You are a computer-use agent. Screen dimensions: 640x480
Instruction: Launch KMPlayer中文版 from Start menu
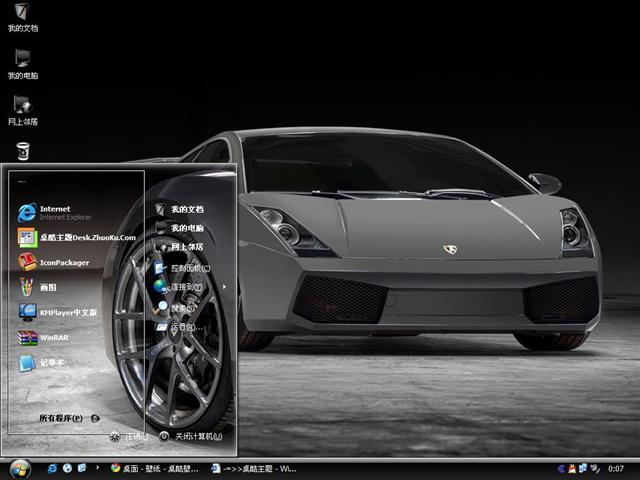click(x=58, y=313)
